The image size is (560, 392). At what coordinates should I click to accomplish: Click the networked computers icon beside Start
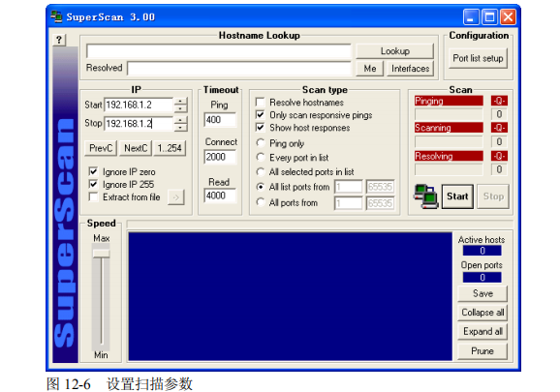pyautogui.click(x=425, y=196)
